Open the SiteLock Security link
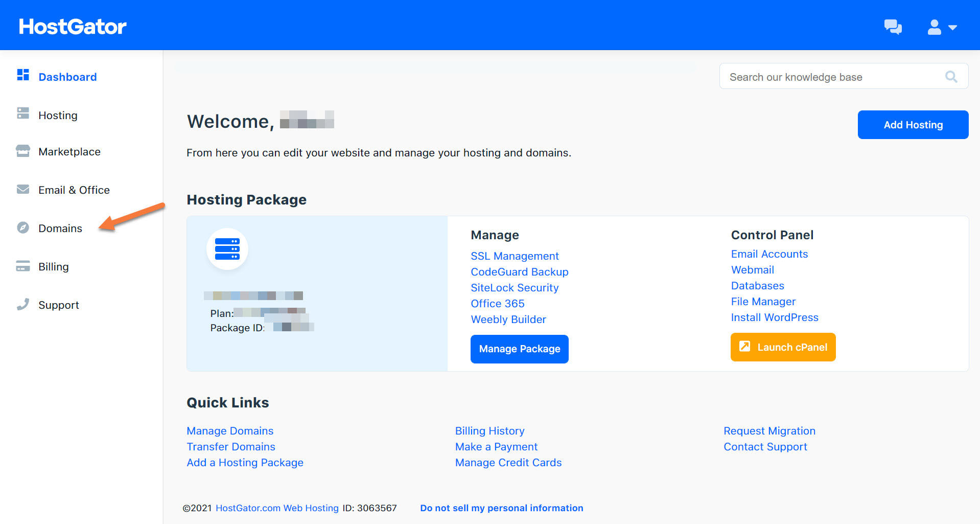 (515, 288)
